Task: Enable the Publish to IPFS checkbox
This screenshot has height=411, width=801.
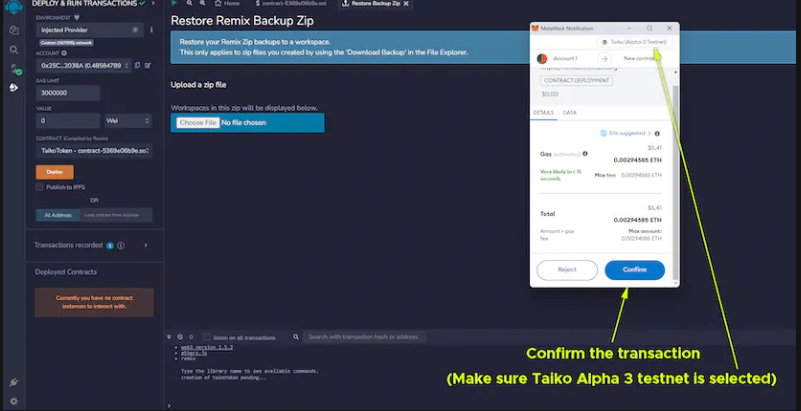Action: 39,187
